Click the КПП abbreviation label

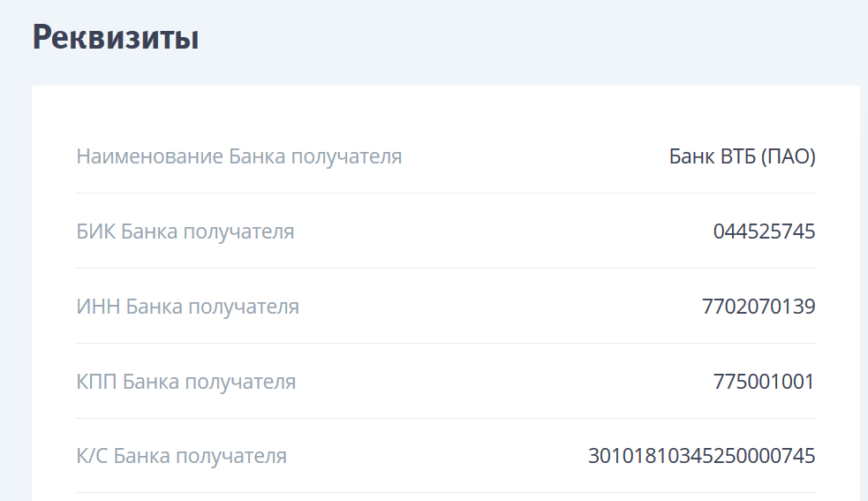tap(96, 383)
